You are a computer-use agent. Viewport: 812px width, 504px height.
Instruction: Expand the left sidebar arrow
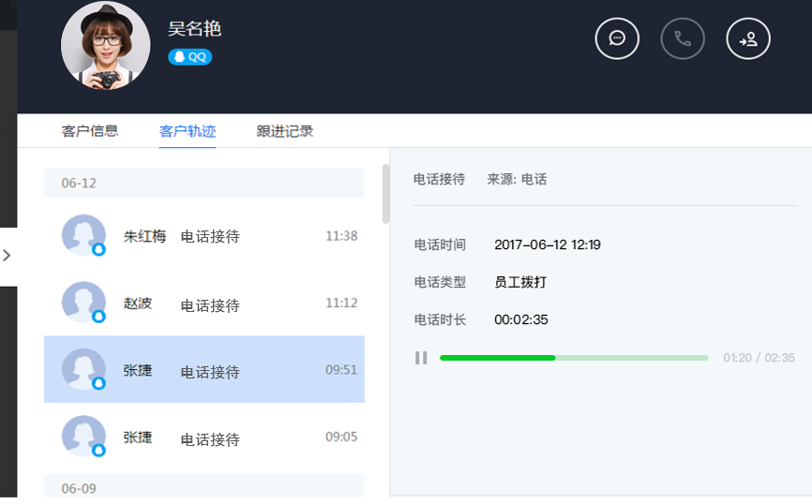click(7, 255)
